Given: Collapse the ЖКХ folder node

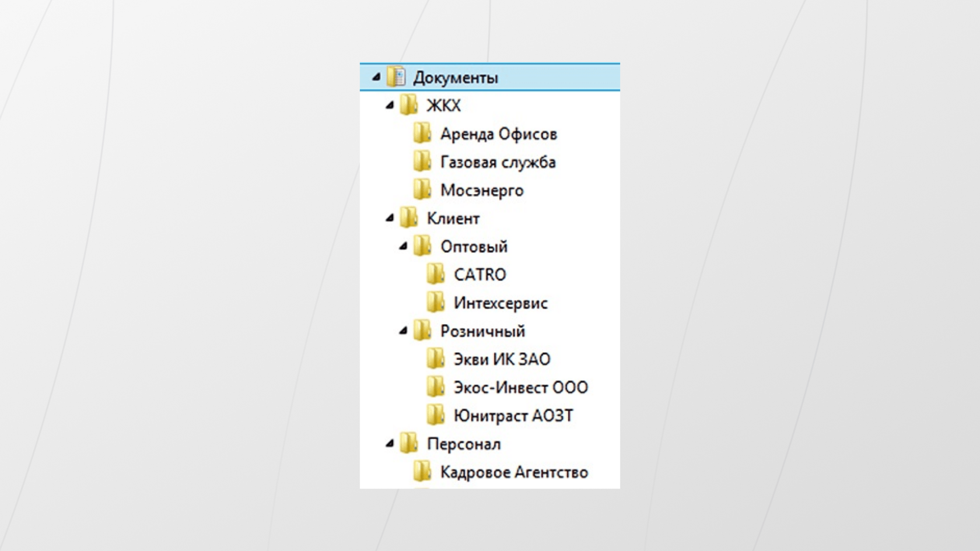Looking at the screenshot, I should [x=390, y=105].
